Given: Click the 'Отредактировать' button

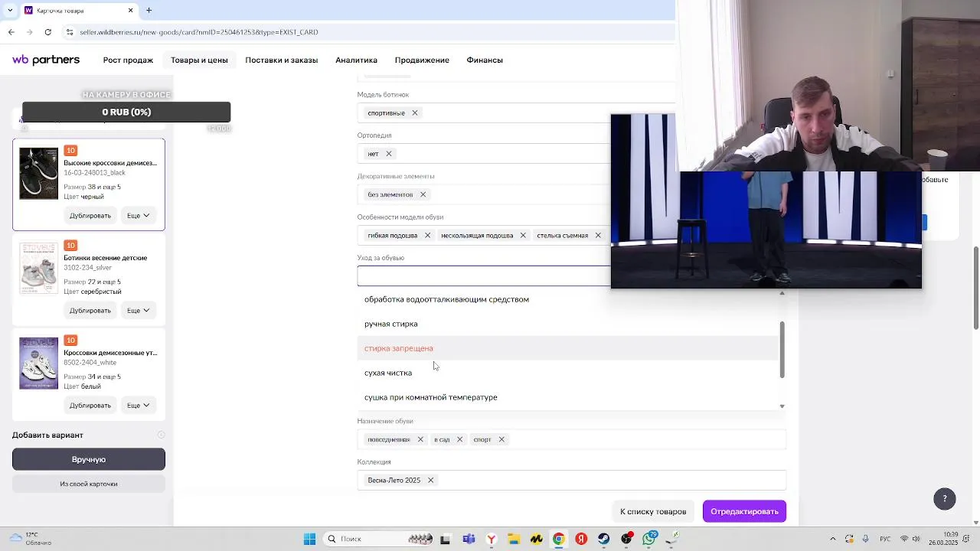Looking at the screenshot, I should (744, 511).
